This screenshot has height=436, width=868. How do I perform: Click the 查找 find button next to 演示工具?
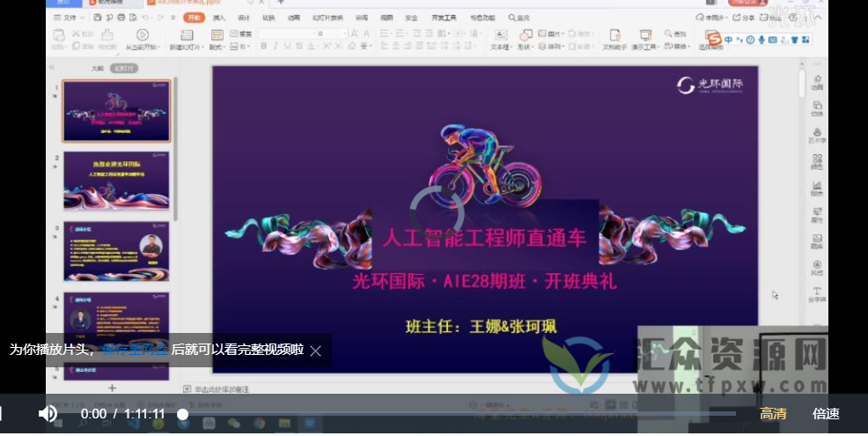click(x=676, y=33)
